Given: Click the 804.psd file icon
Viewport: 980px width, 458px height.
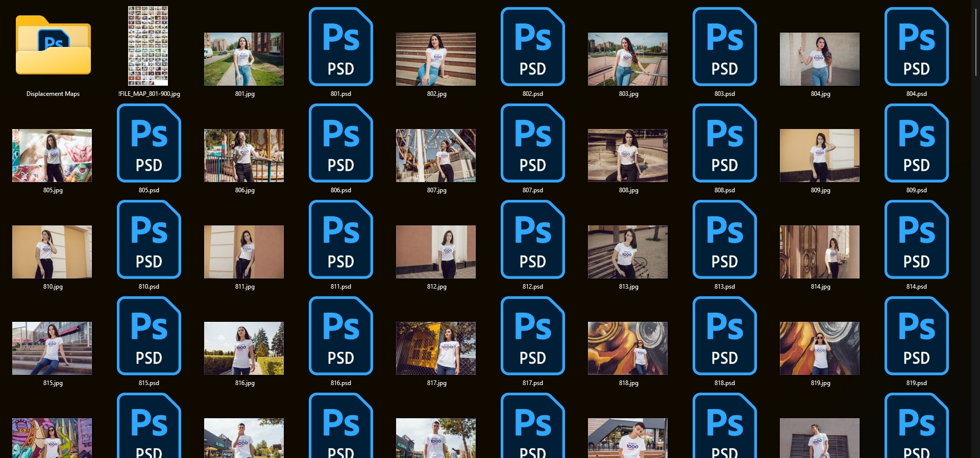Looking at the screenshot, I should tap(917, 46).
